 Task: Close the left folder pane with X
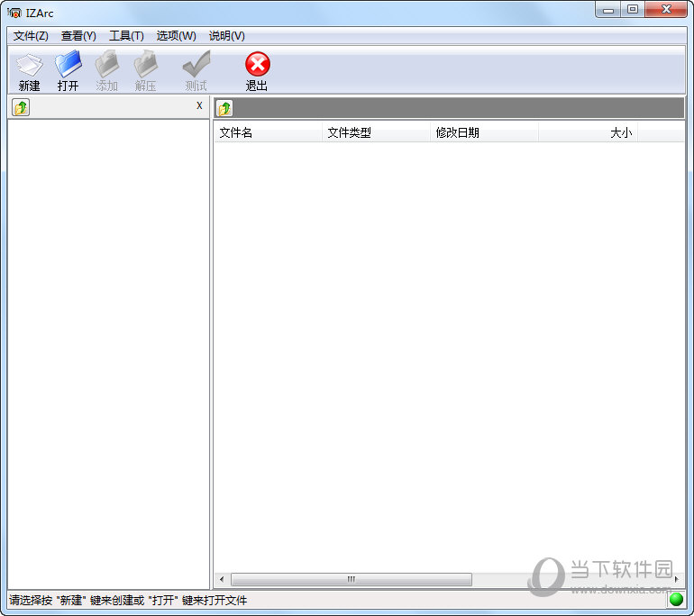[199, 105]
